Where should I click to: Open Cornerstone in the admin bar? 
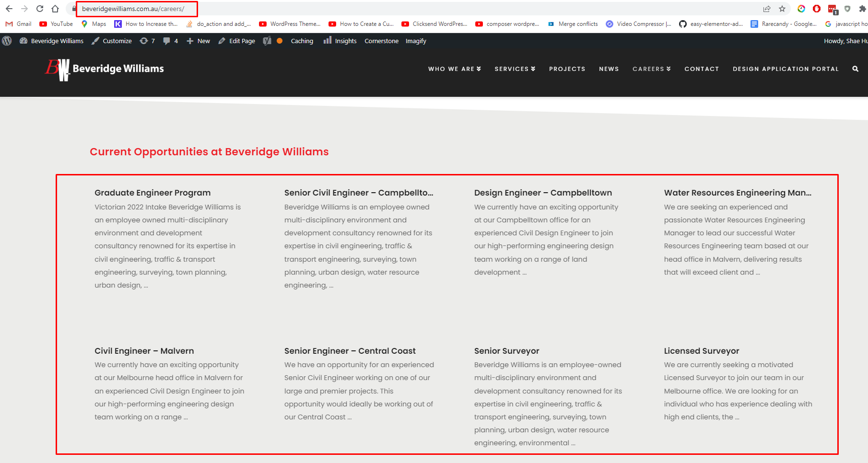click(381, 41)
